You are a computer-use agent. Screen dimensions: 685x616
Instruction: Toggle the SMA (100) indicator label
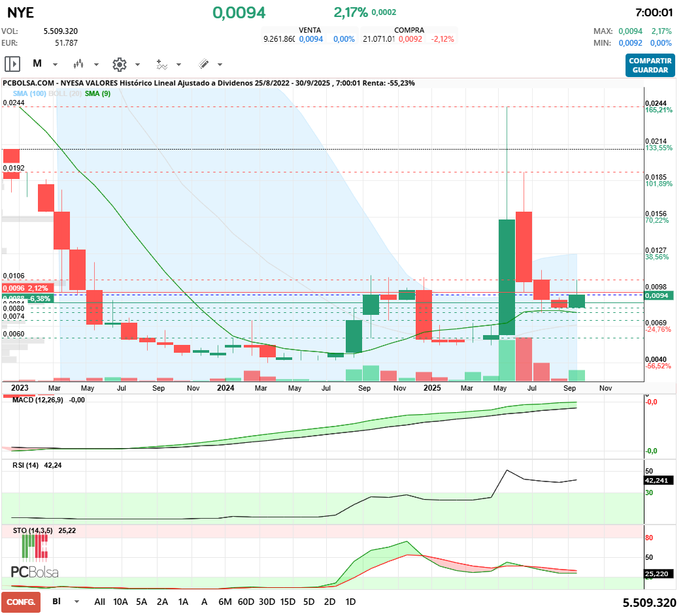click(29, 93)
